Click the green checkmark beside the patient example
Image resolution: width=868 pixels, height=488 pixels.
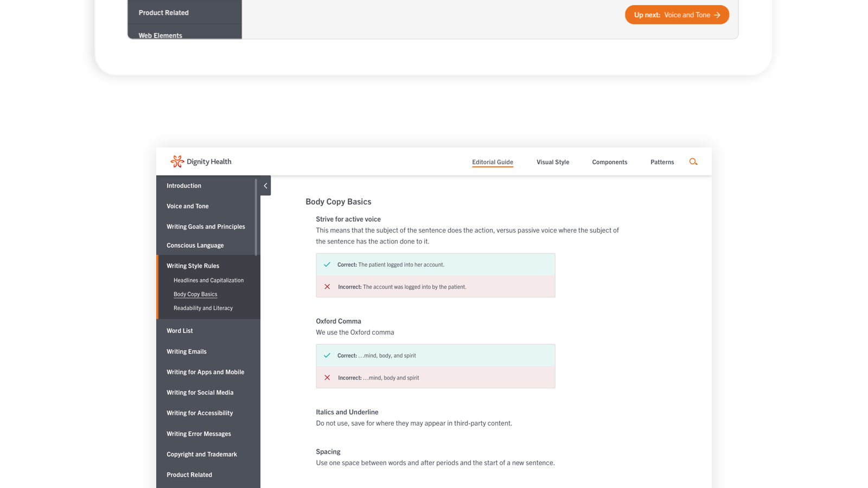327,265
